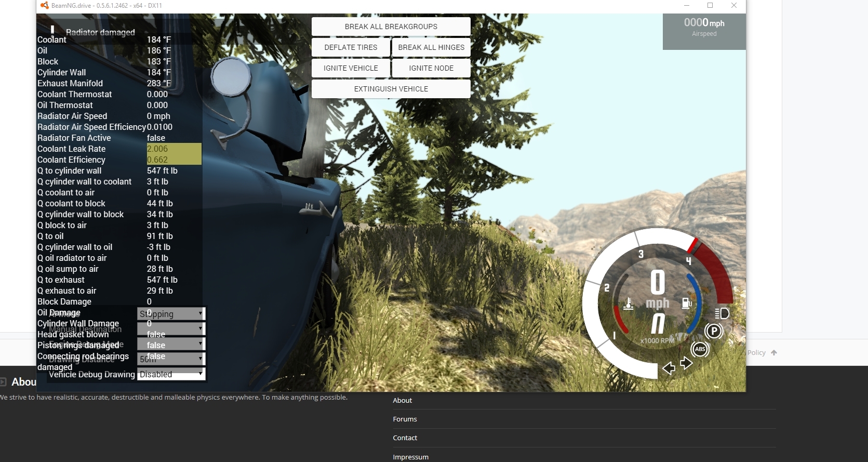
Task: Click the Cylinder Wall label
Action: tap(61, 72)
